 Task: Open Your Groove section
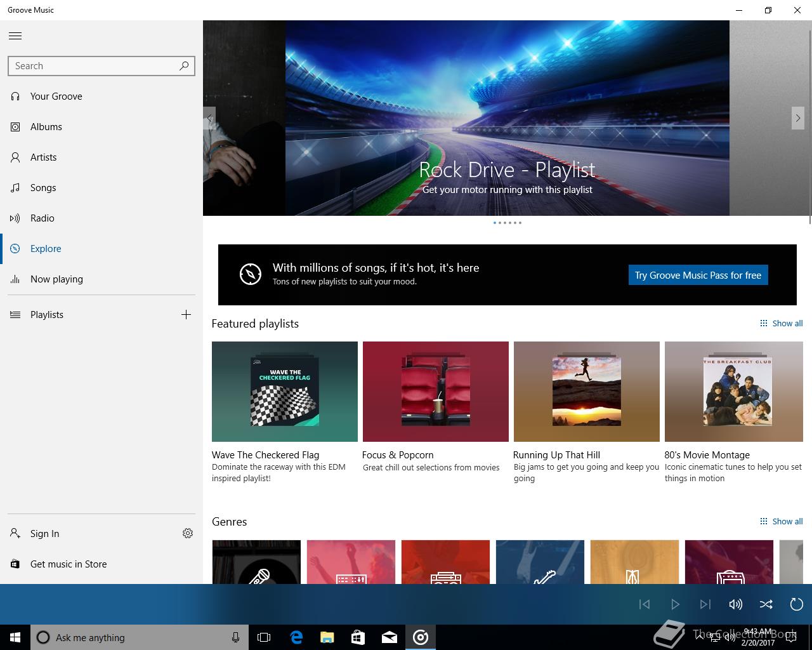point(101,96)
